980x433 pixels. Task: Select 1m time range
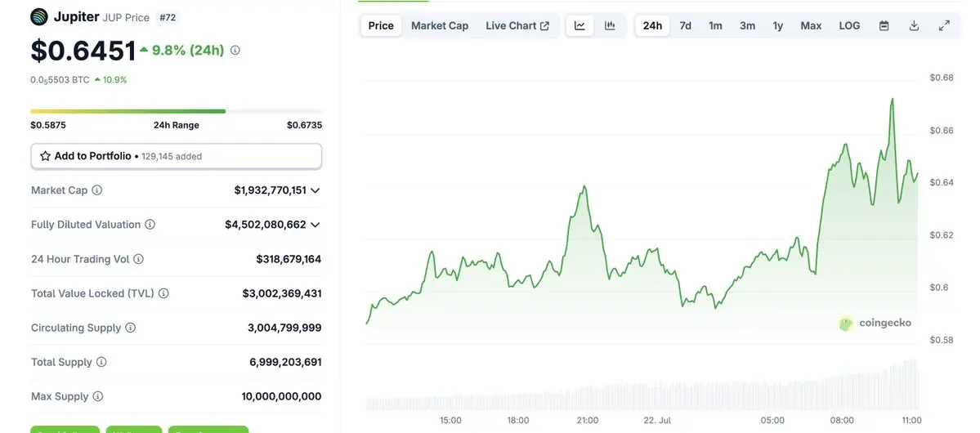coord(716,25)
